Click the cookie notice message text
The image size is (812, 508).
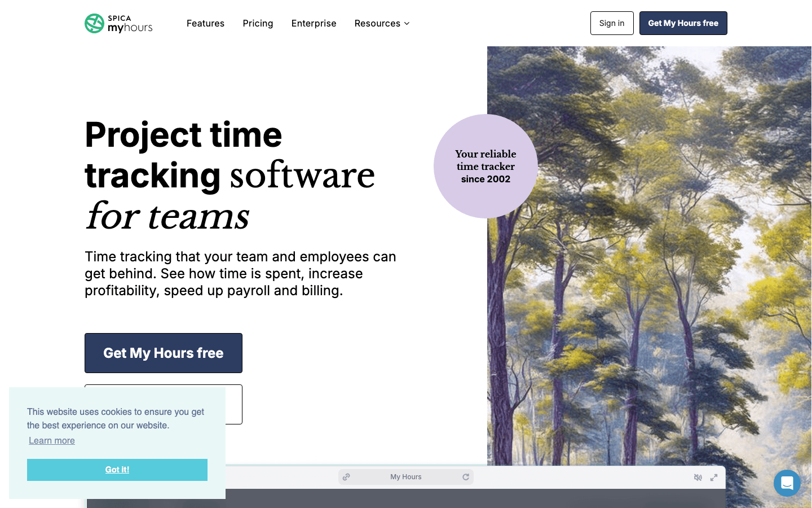[116, 418]
